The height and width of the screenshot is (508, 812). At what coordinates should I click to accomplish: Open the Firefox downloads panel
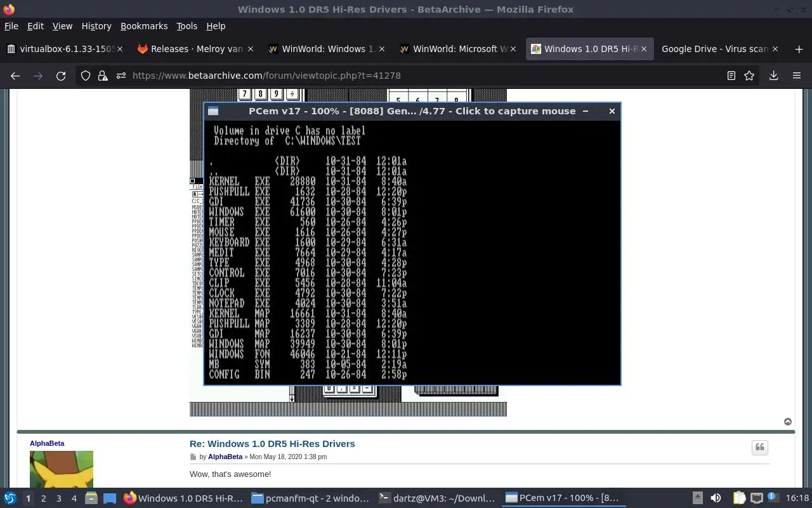773,76
